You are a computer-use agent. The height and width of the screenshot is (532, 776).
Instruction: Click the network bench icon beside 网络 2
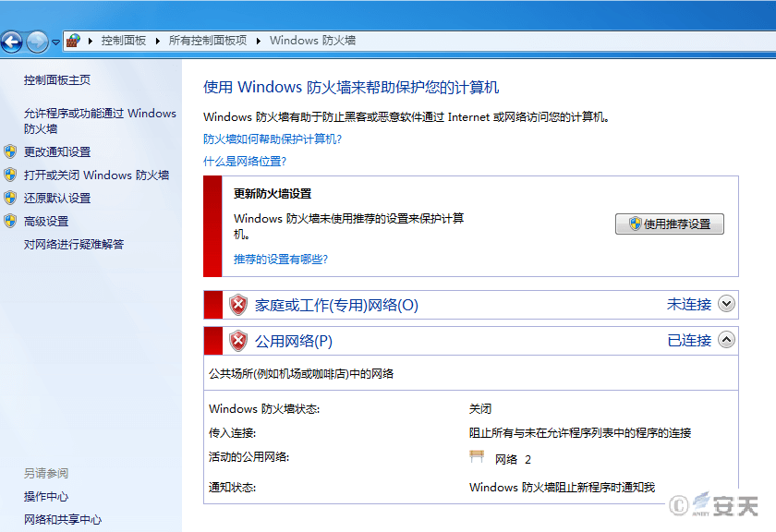coord(477,457)
